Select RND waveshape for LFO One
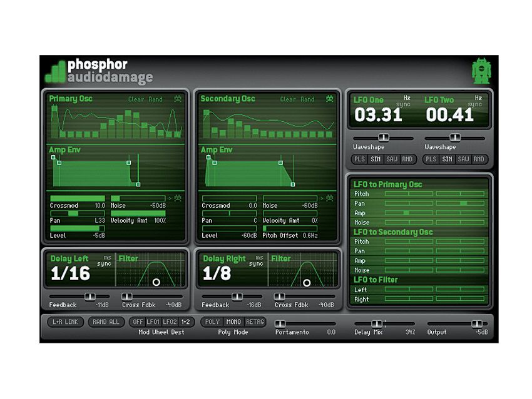Screen dimensions: 532x399 (407, 159)
